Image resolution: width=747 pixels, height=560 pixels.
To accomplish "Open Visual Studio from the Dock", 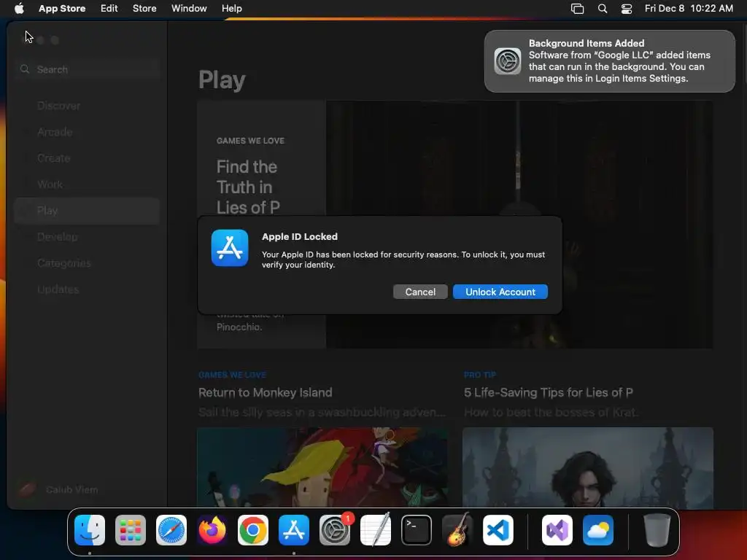I will pyautogui.click(x=557, y=530).
